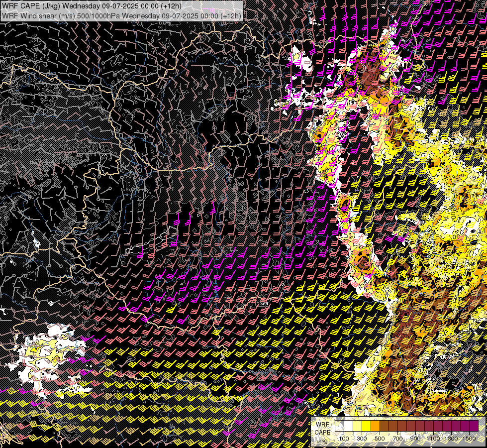
Task: Click the orange swatch in the CAPE legend
Action: pyautogui.click(x=375, y=426)
